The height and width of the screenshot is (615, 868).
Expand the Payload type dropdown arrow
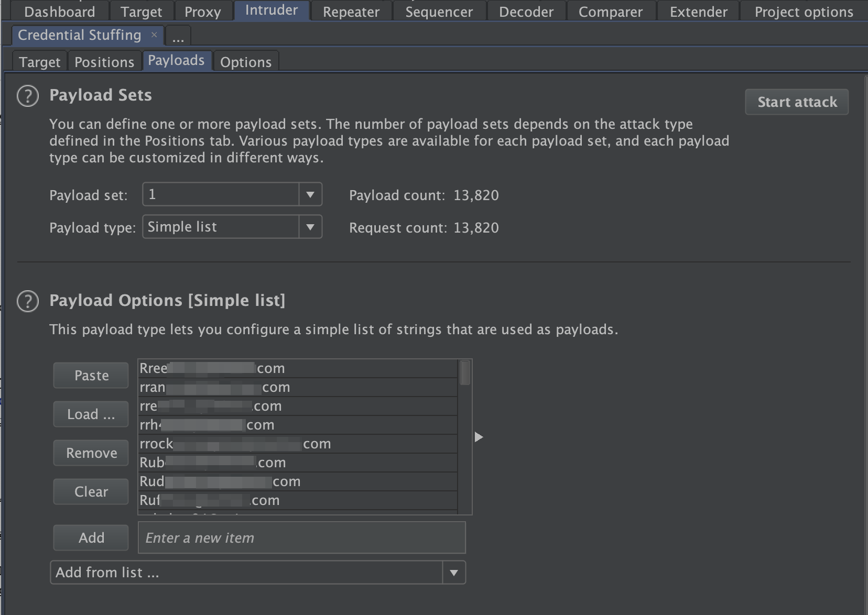[310, 227]
